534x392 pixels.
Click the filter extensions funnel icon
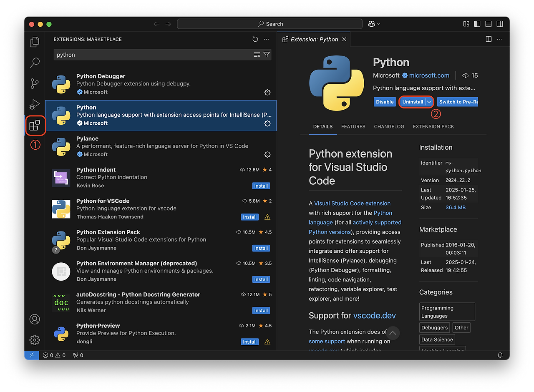pyautogui.click(x=267, y=55)
